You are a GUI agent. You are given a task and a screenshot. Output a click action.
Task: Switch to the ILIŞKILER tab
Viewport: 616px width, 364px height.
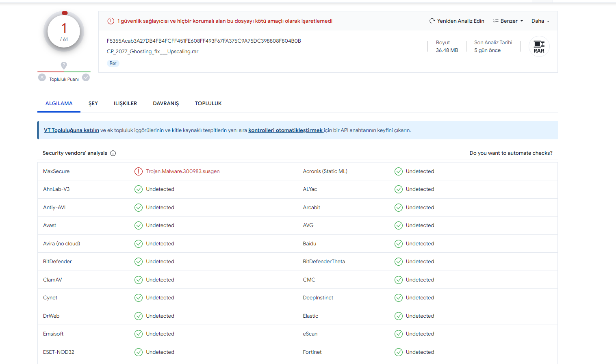125,104
